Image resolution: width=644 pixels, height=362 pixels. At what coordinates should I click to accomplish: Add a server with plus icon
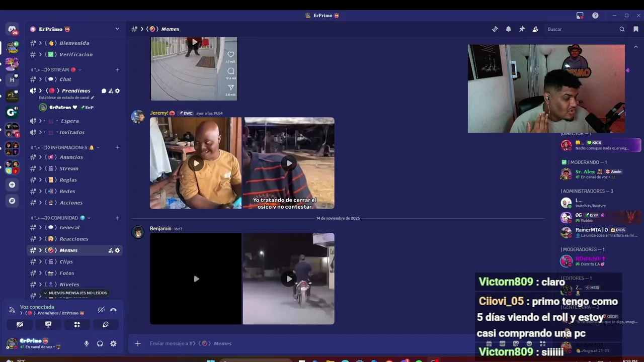(12, 185)
